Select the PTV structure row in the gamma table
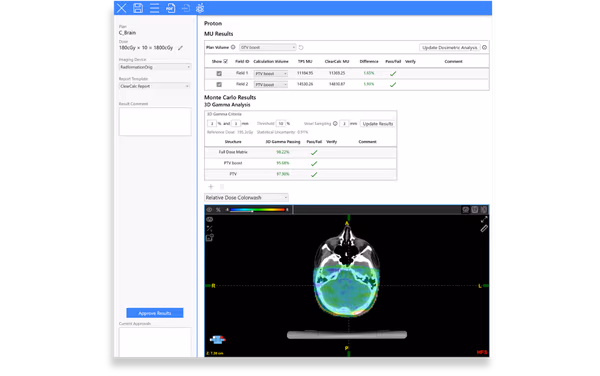This screenshot has height=376, width=600. coord(301,174)
